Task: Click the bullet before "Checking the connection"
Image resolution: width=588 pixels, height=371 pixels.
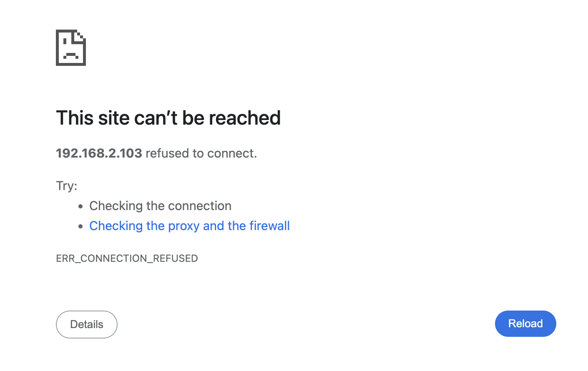Action: [80, 206]
